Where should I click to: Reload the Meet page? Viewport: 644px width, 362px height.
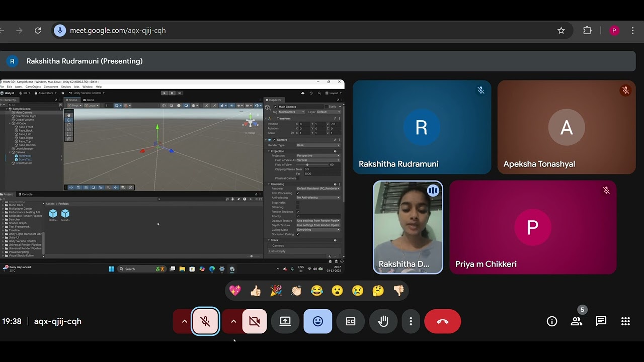pyautogui.click(x=38, y=31)
